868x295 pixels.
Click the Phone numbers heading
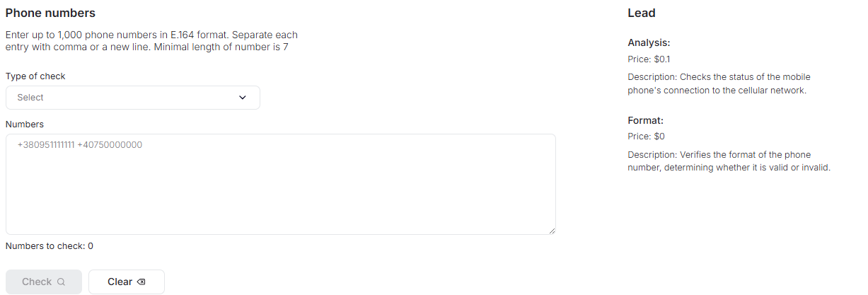point(50,13)
